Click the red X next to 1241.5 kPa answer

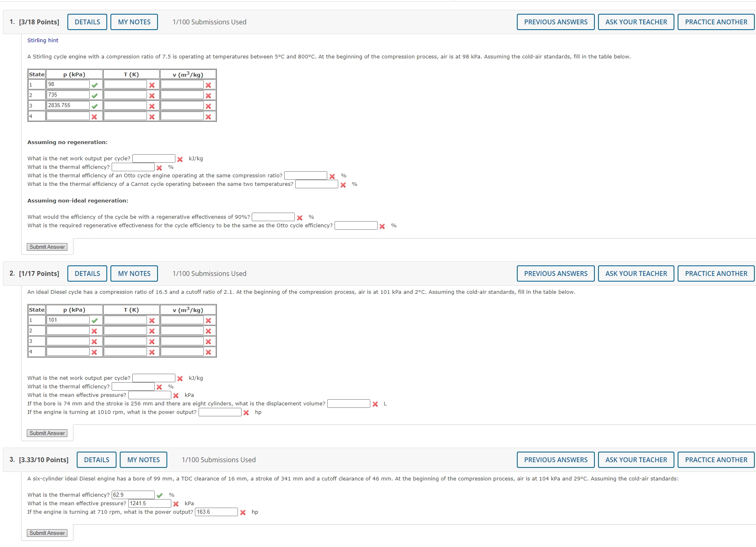pos(176,503)
